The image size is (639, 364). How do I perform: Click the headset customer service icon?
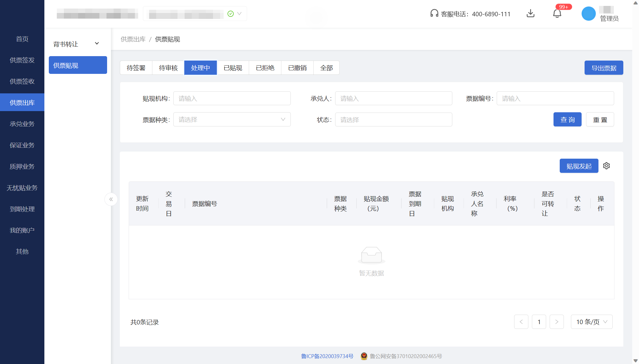pos(434,13)
